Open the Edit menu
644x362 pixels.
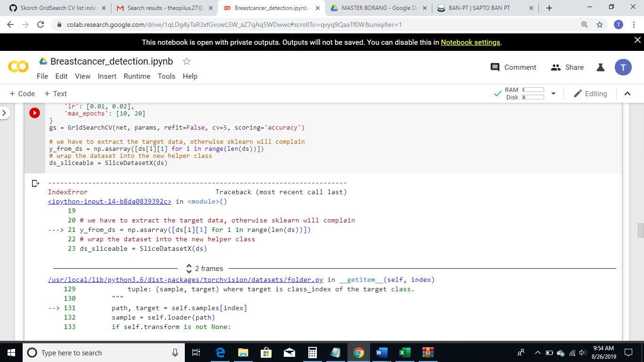point(61,76)
